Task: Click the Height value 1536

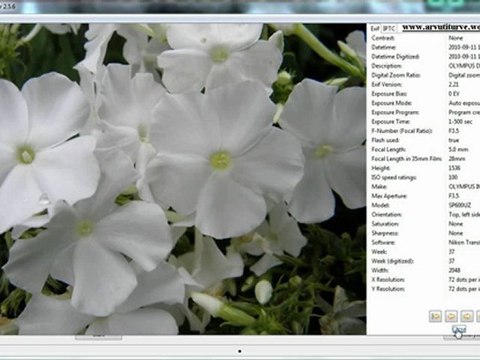Action: click(454, 168)
